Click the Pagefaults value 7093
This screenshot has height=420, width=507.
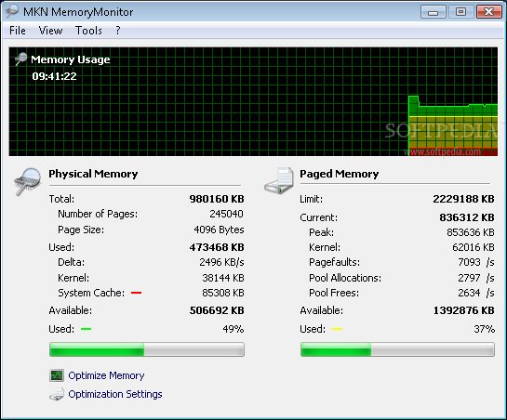469,262
